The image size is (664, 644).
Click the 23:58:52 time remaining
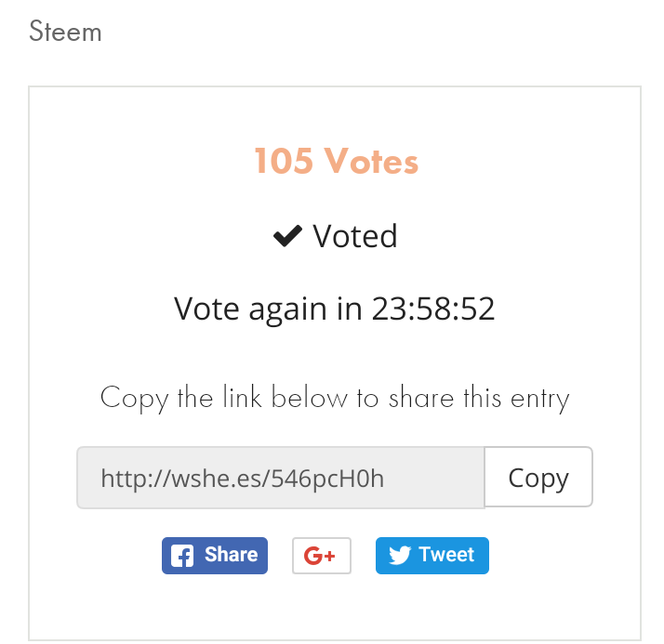[x=432, y=309]
